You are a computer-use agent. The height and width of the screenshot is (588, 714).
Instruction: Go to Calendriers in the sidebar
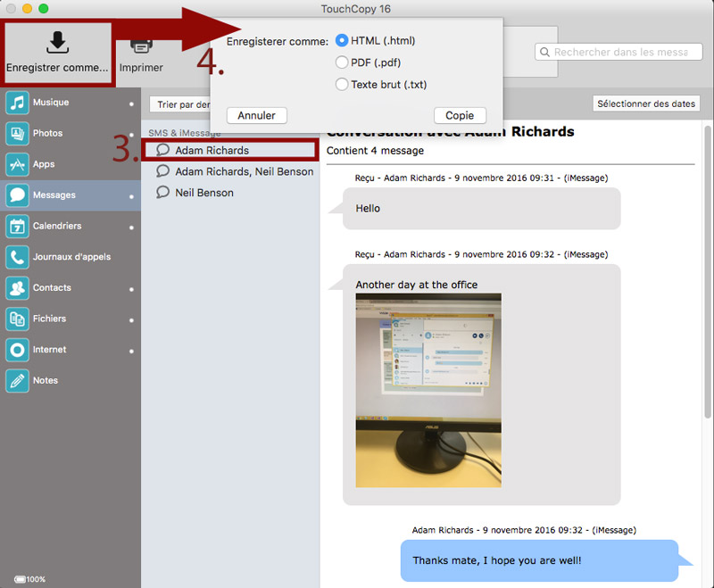pyautogui.click(x=71, y=227)
